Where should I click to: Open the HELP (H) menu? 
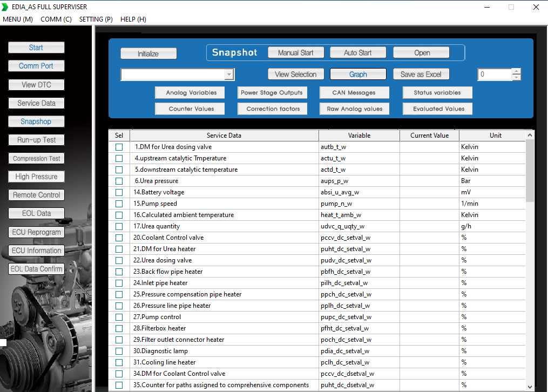point(133,19)
